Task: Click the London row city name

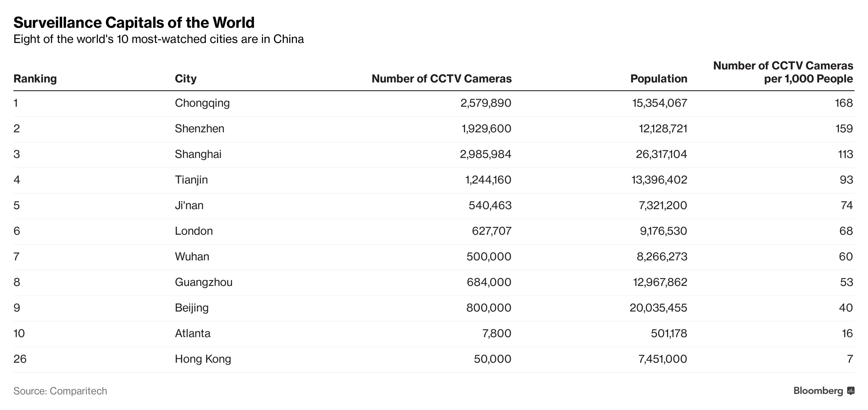Action: pyautogui.click(x=194, y=231)
